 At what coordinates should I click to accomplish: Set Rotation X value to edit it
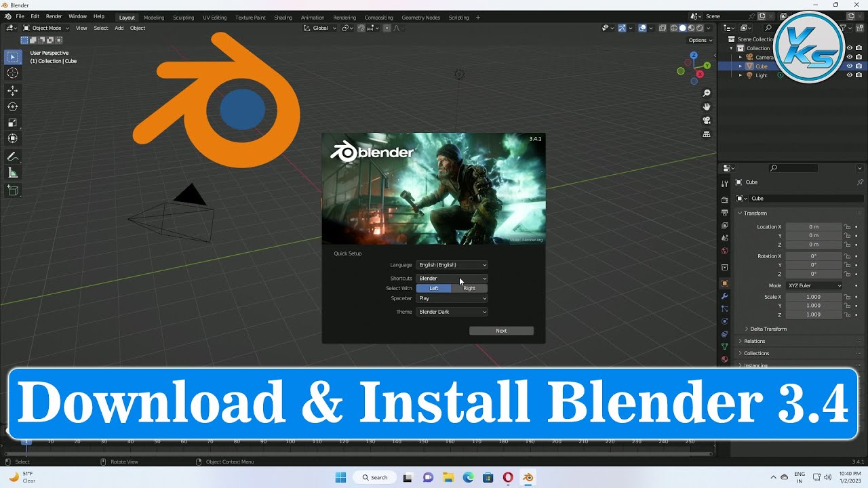pyautogui.click(x=814, y=256)
